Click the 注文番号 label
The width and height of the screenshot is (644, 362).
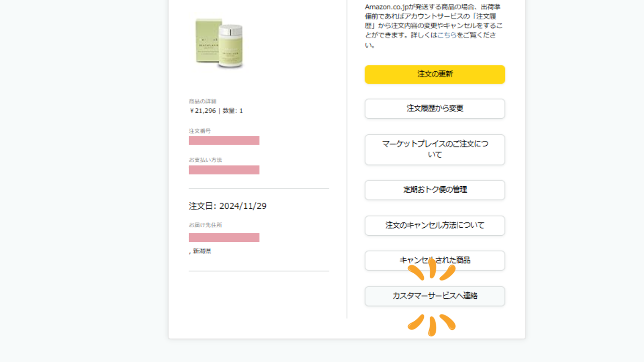[200, 131]
